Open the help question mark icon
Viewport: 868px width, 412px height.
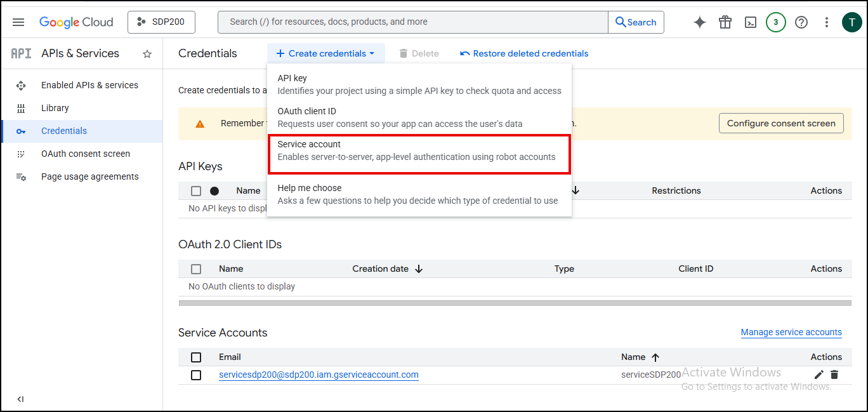(x=801, y=22)
